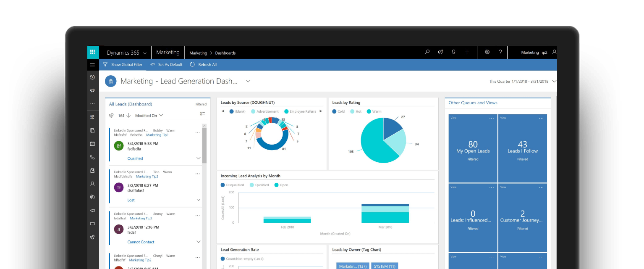The image size is (644, 269).
Task: Click the Mar 2018 stacked bar
Action: pyautogui.click(x=385, y=214)
